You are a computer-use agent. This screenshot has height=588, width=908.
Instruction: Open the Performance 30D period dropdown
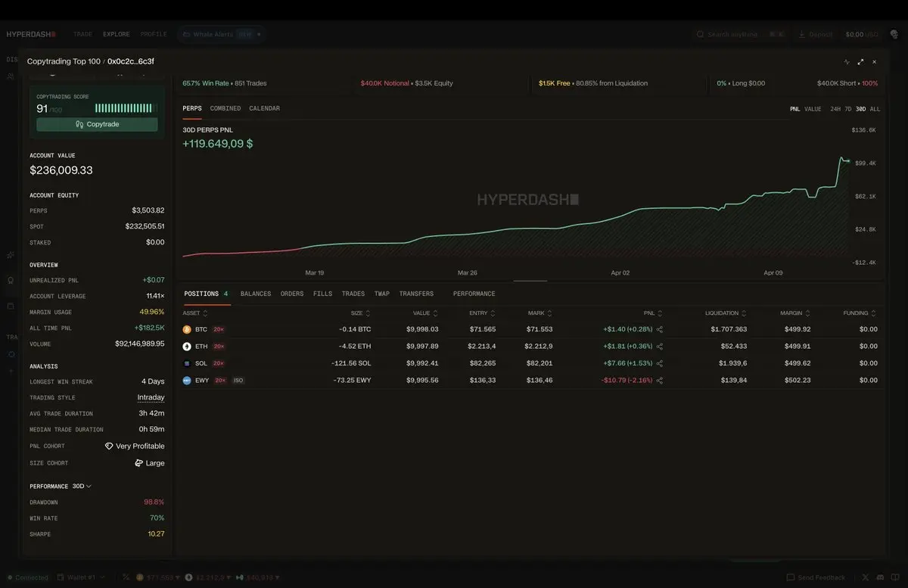click(x=82, y=486)
